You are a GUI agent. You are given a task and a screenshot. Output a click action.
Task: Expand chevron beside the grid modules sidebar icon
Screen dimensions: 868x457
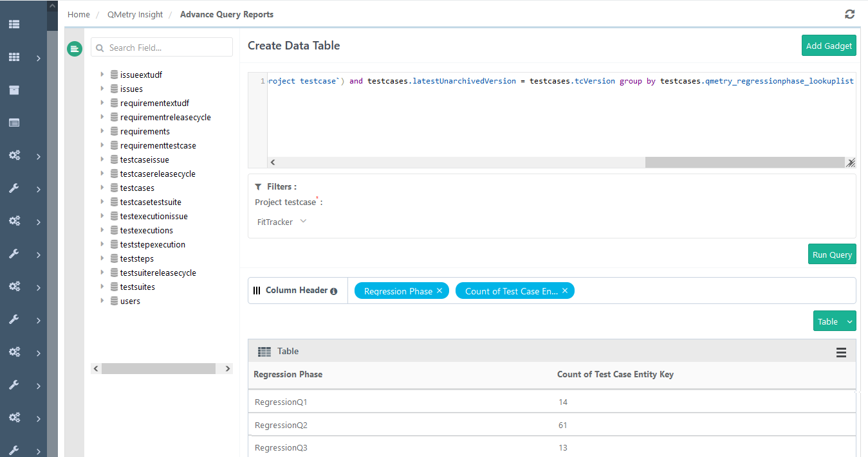click(39, 58)
